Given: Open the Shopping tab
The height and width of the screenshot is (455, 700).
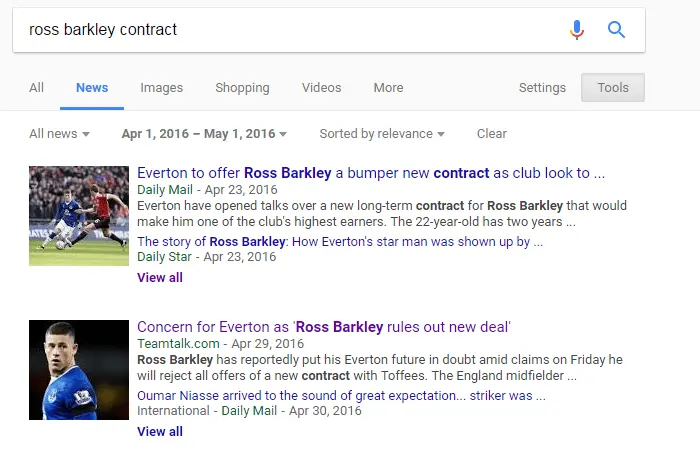Looking at the screenshot, I should point(242,88).
